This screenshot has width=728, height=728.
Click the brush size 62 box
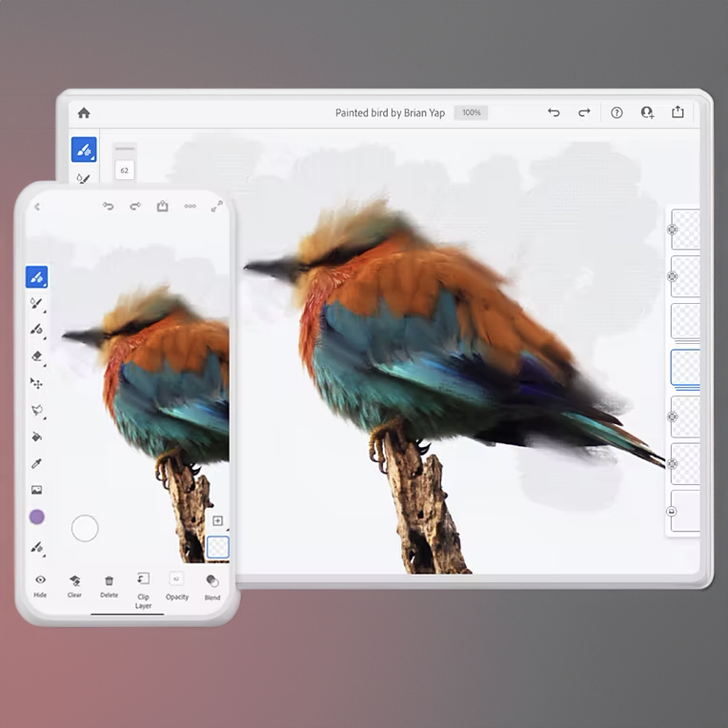(x=125, y=171)
